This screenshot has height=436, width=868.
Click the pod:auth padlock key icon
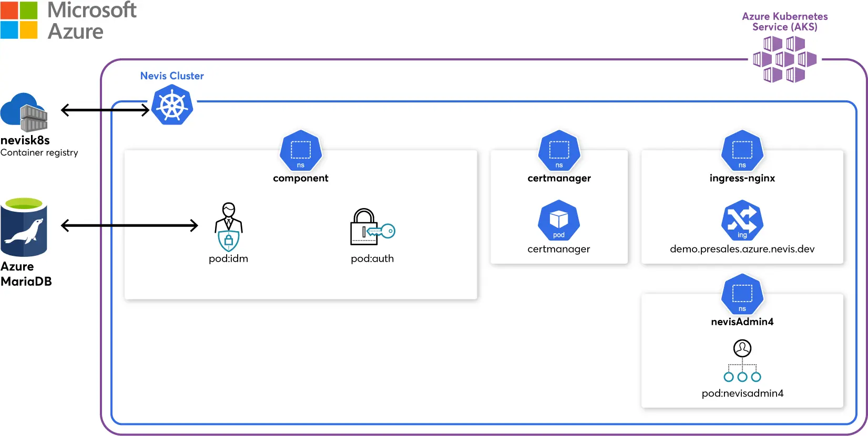coord(372,227)
